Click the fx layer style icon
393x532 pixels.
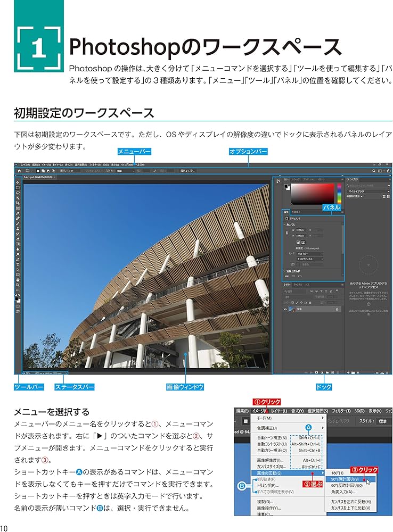coord(312,372)
